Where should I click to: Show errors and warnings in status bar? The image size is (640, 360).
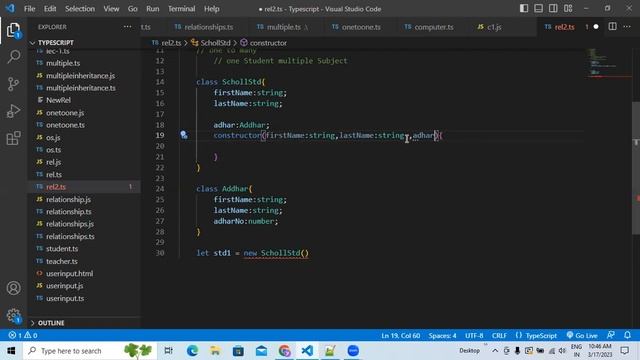(x=23, y=335)
